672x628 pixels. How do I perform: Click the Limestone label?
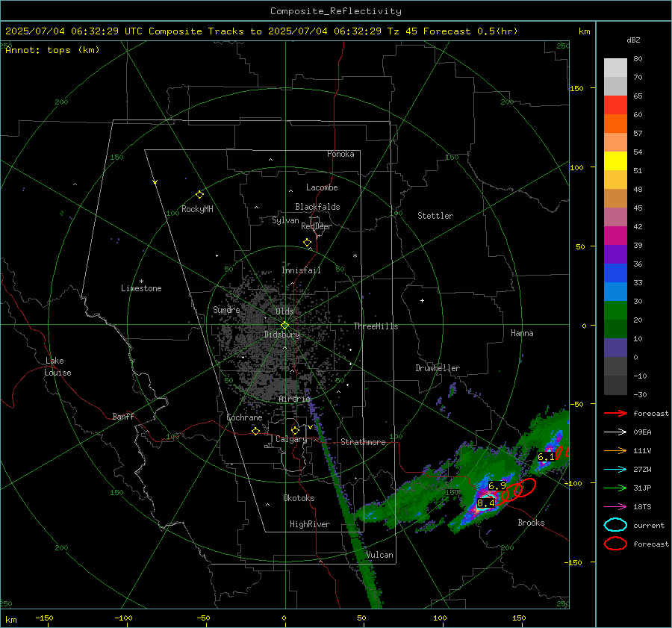[x=141, y=288]
